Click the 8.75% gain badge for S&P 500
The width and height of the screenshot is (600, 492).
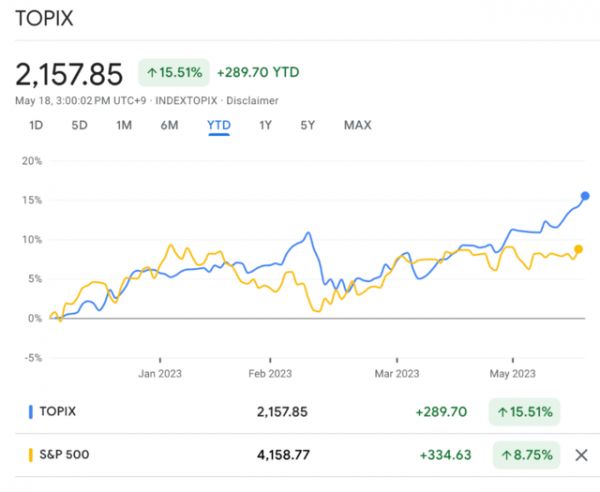pos(525,455)
